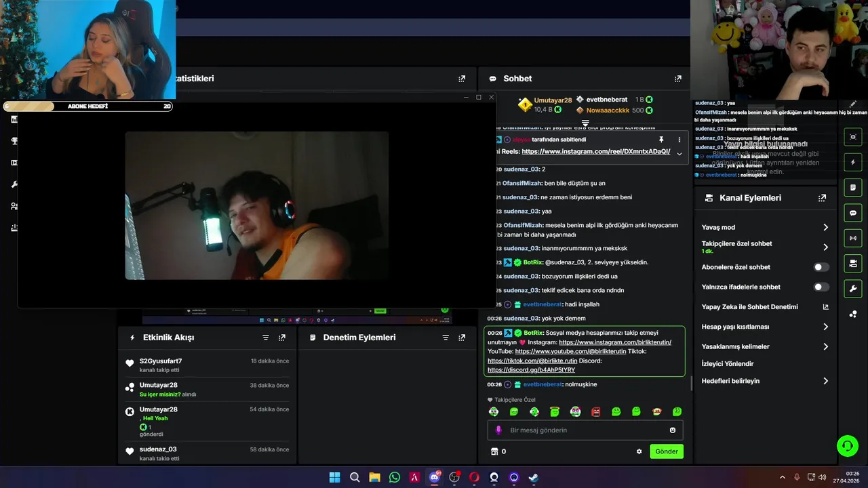Select Umutayar28 'Su içer misiniz?' activity
This screenshot has height=488, width=868.
(208, 390)
